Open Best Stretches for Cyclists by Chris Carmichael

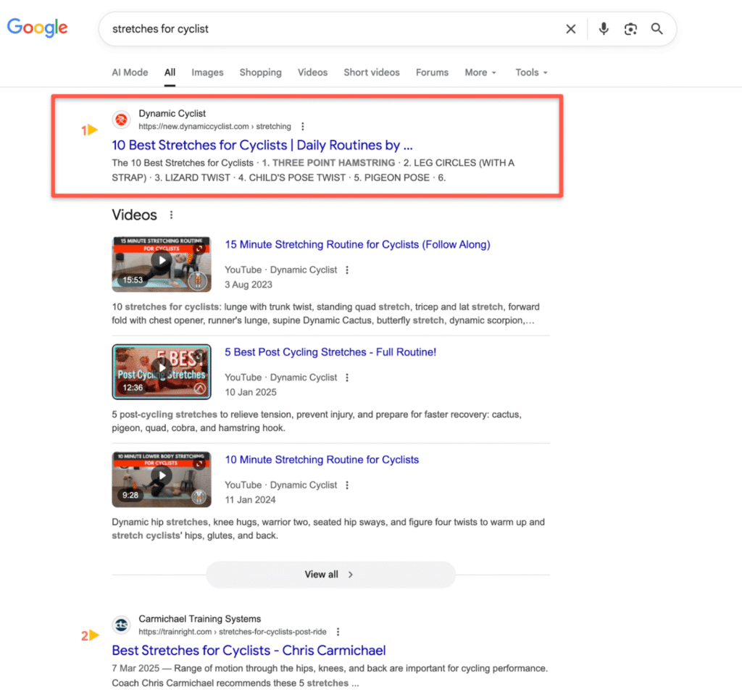[248, 650]
